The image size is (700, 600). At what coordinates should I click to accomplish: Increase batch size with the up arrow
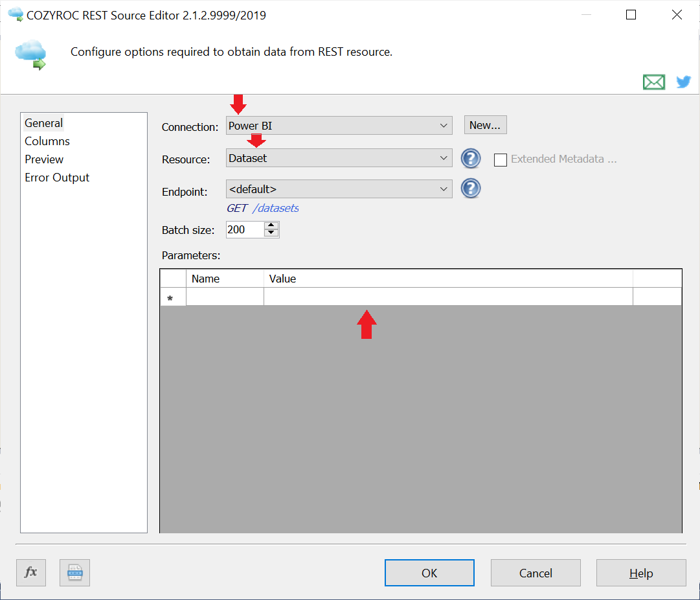(x=271, y=225)
